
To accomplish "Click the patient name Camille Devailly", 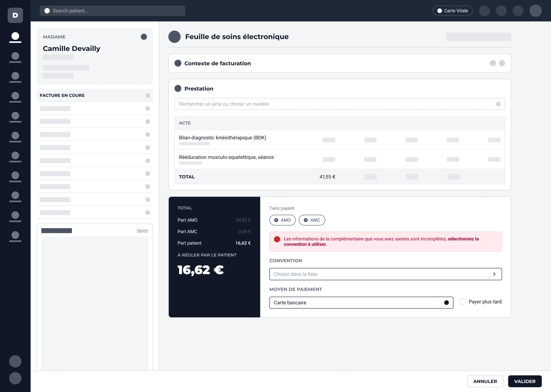I will [x=71, y=48].
